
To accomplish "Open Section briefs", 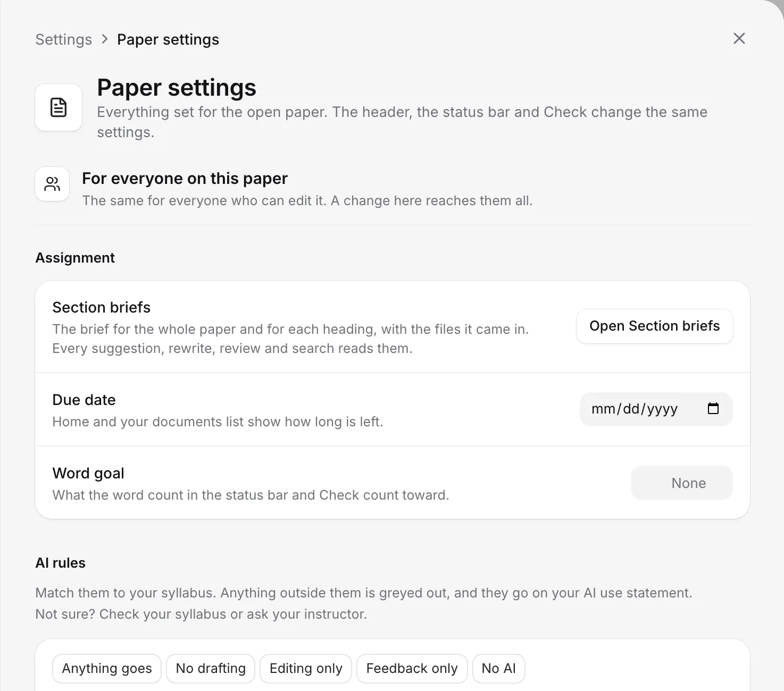I will click(x=655, y=326).
